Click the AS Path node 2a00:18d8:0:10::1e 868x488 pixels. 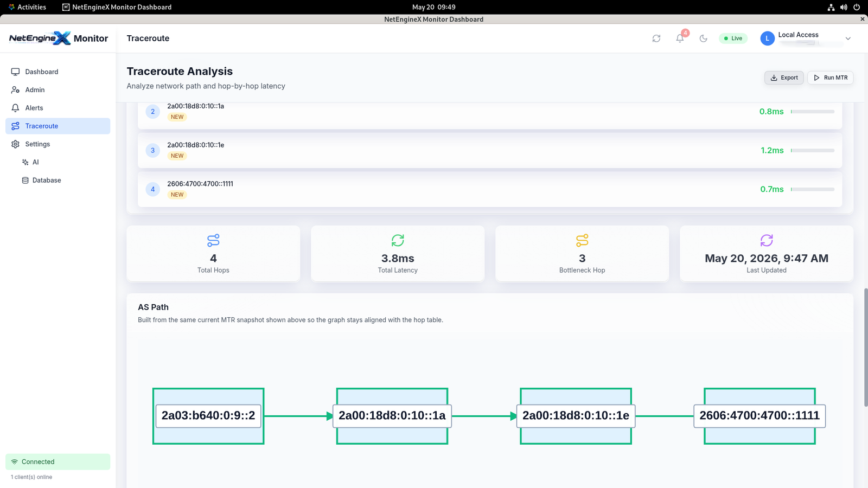tap(576, 416)
